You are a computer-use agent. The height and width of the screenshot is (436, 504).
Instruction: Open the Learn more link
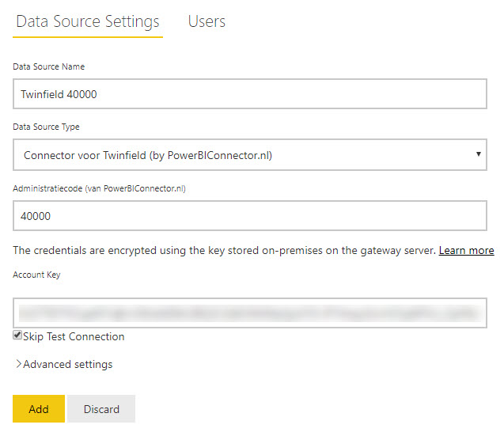(466, 251)
